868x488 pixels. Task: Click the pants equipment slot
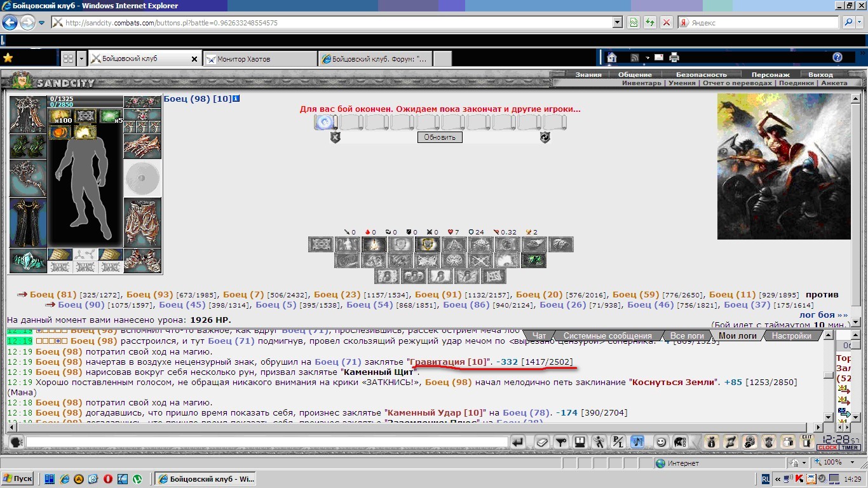point(142,222)
